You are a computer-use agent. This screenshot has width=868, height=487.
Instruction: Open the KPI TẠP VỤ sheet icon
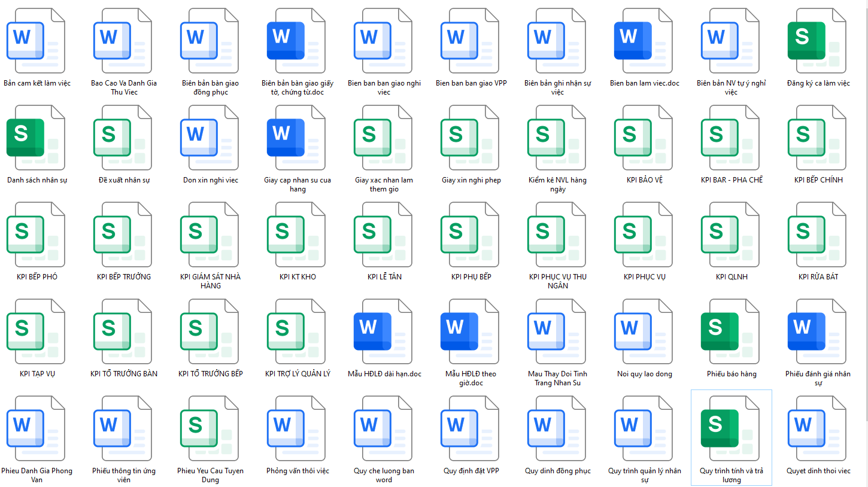pos(35,331)
